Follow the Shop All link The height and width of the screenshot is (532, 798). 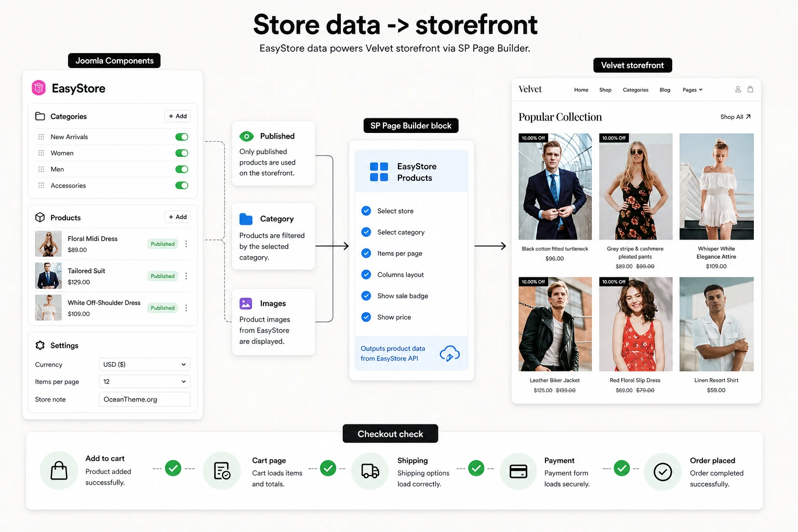[735, 117]
